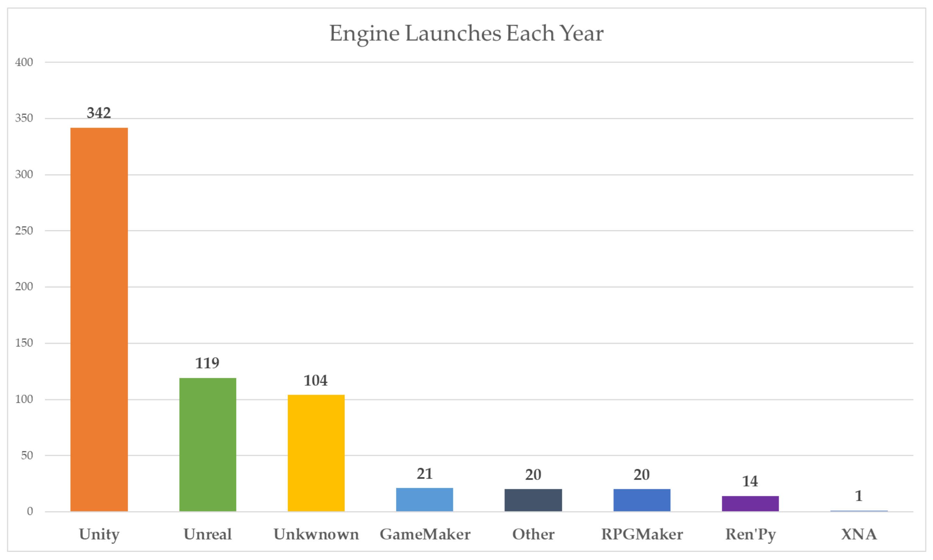The height and width of the screenshot is (560, 933).
Task: Select the light blue GameMaker bar
Action: coord(425,500)
